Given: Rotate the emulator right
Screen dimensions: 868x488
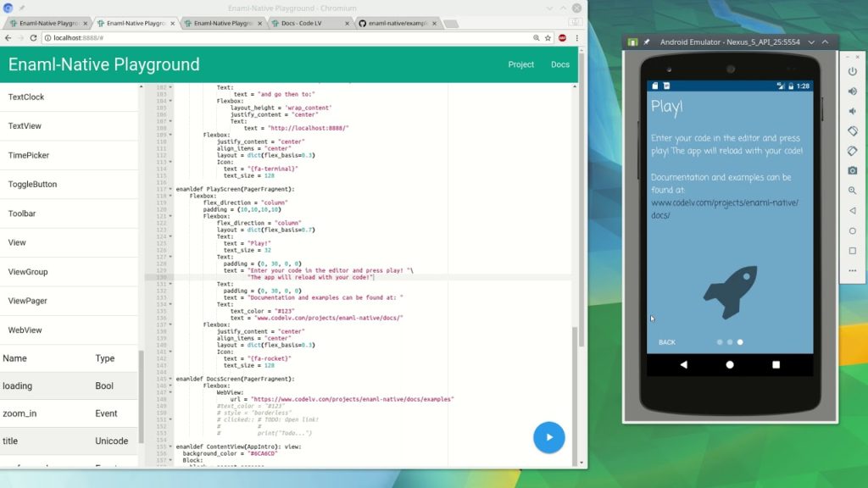Looking at the screenshot, I should point(853,151).
